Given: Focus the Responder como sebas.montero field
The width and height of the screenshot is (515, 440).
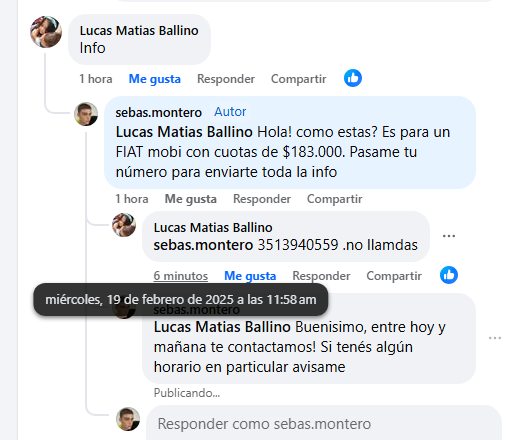Looking at the screenshot, I should point(324,424).
